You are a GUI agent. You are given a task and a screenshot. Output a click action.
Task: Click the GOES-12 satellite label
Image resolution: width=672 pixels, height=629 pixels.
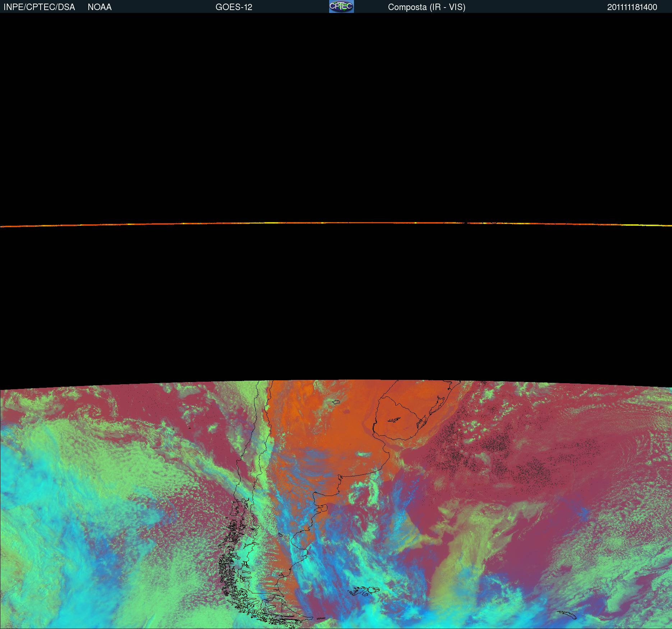point(234,7)
